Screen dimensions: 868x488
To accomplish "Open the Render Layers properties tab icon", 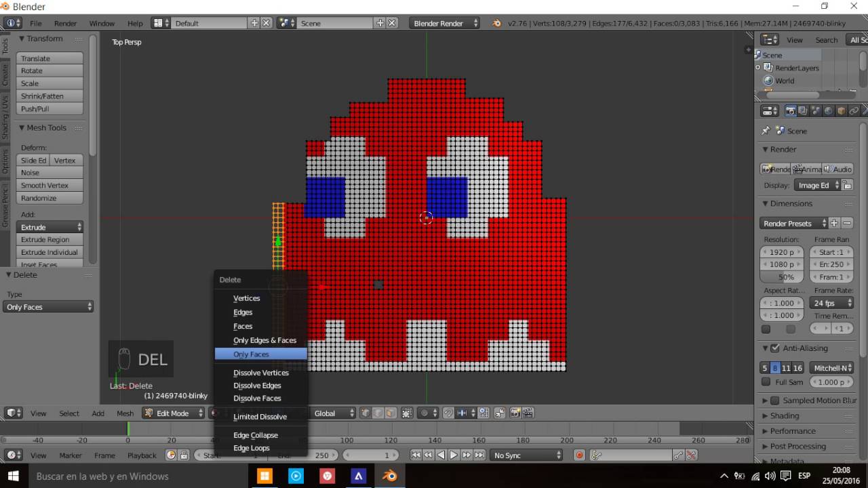I will click(803, 110).
